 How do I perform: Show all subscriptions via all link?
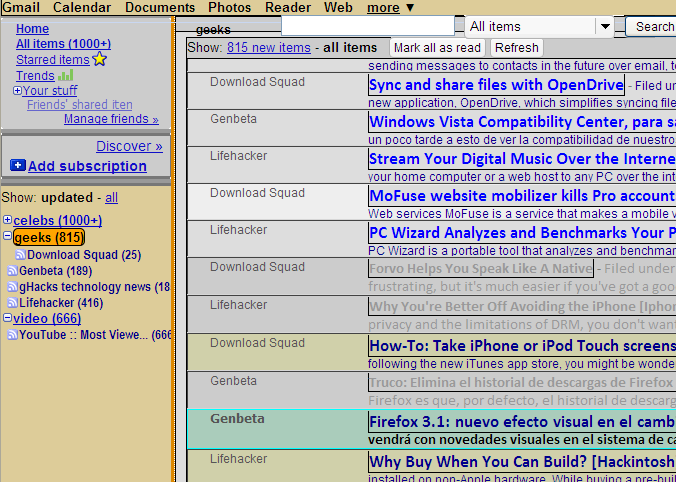pyautogui.click(x=111, y=197)
